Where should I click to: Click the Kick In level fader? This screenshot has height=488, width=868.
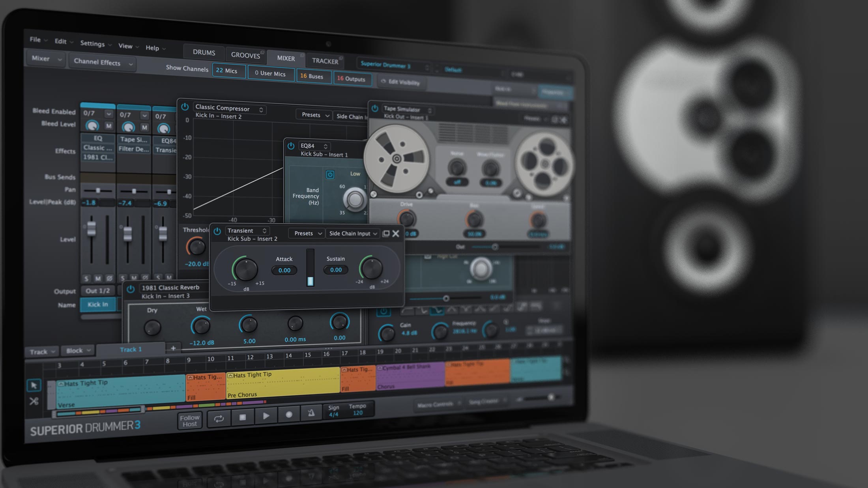pos(92,228)
